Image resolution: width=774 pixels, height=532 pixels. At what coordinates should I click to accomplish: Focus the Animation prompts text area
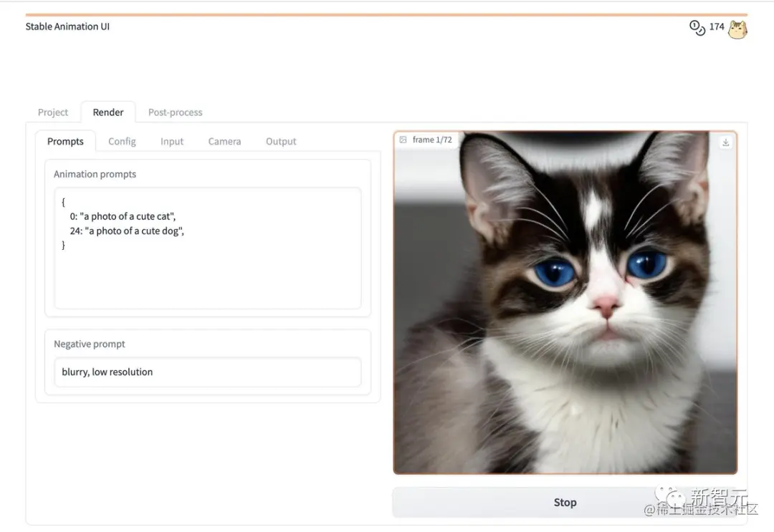tap(208, 248)
